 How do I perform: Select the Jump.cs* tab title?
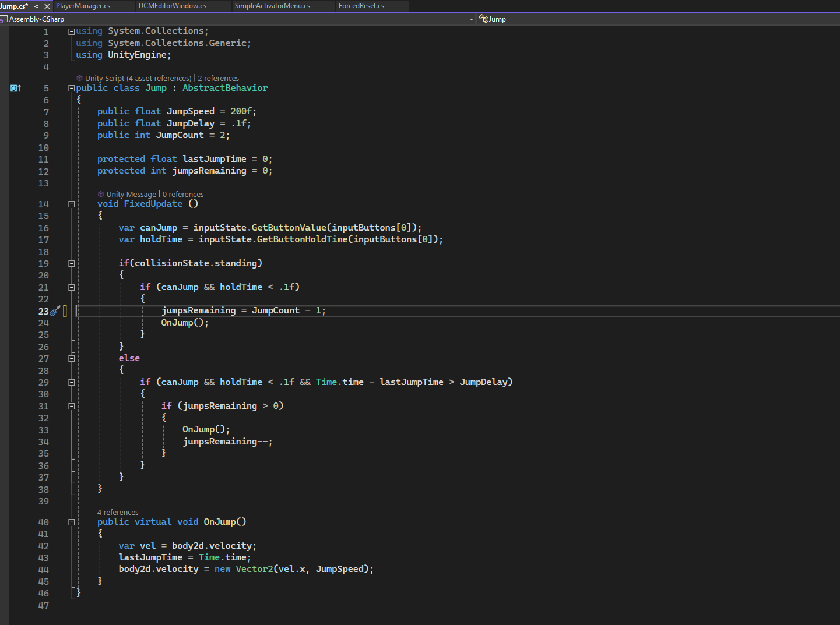click(14, 6)
